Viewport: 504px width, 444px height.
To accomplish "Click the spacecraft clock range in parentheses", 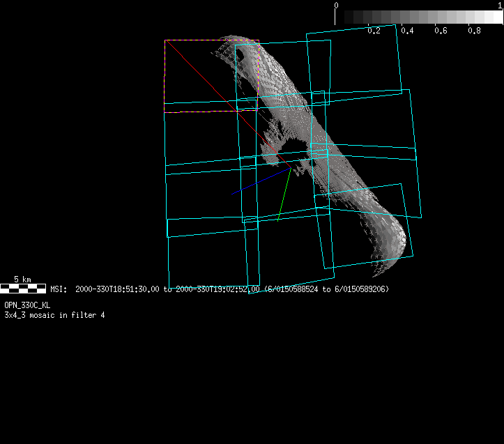I will point(326,289).
